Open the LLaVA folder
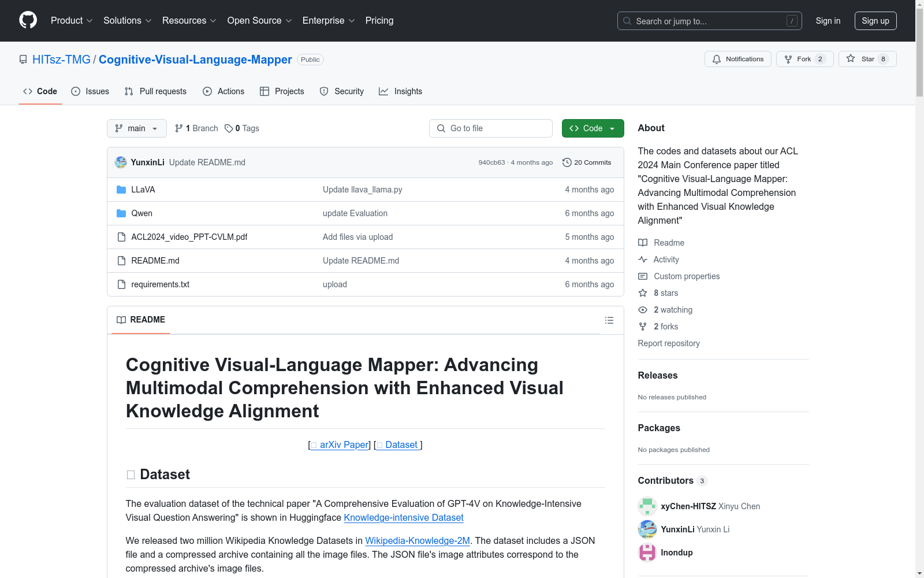This screenshot has width=924, height=578. coord(143,190)
